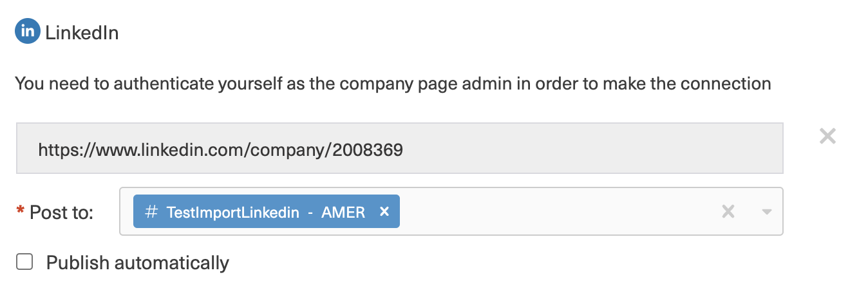Viewport: 868px width, 286px height.
Task: Click the hash symbol on the tag chip
Action: [x=151, y=212]
